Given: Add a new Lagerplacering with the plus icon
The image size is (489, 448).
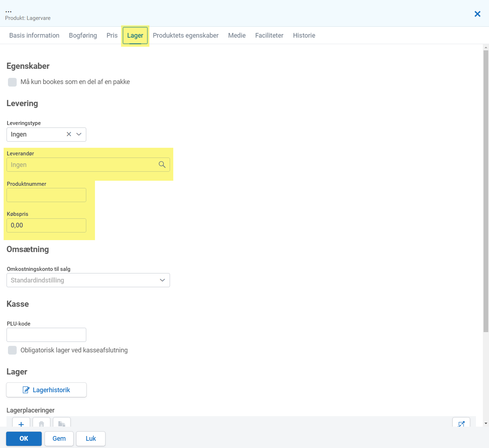Looking at the screenshot, I should coord(21,423).
